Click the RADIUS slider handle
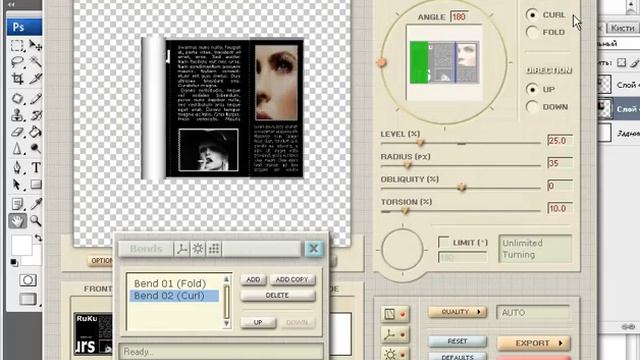The image size is (640, 360). [407, 165]
